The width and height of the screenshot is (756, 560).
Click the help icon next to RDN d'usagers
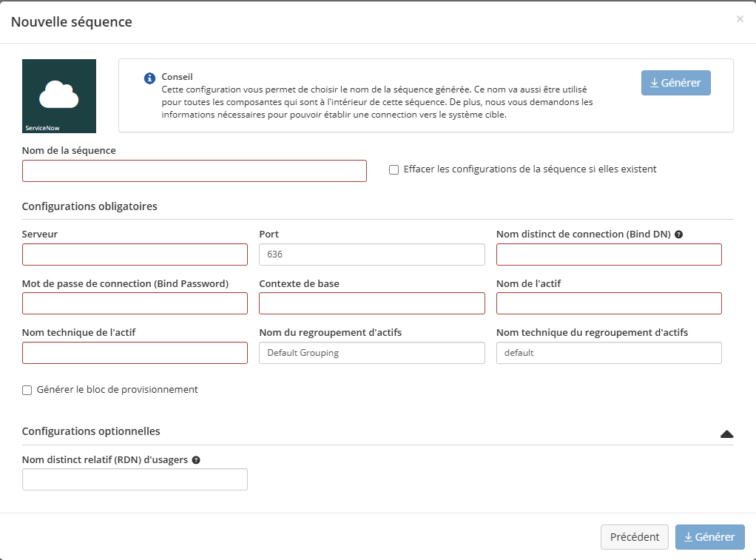195,459
